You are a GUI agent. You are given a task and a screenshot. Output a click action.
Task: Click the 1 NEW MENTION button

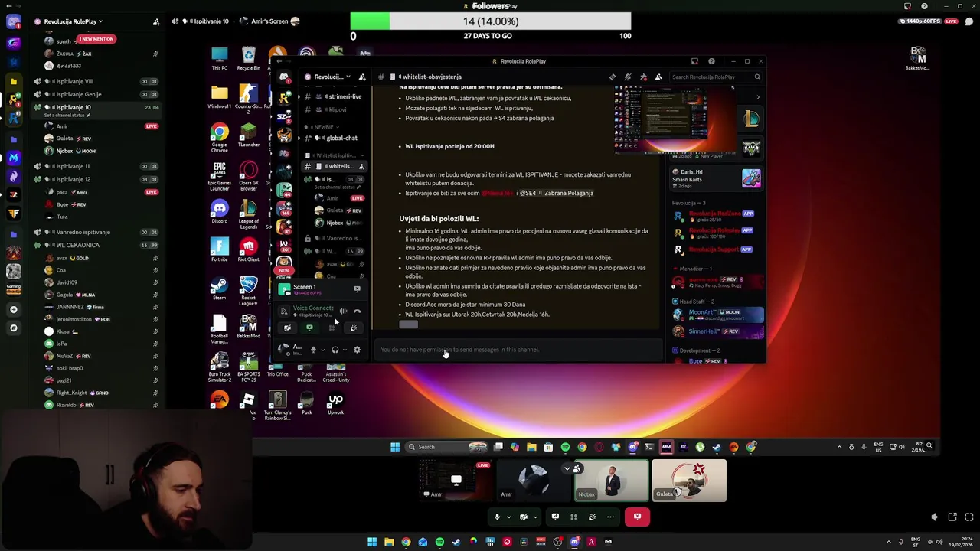coord(96,39)
